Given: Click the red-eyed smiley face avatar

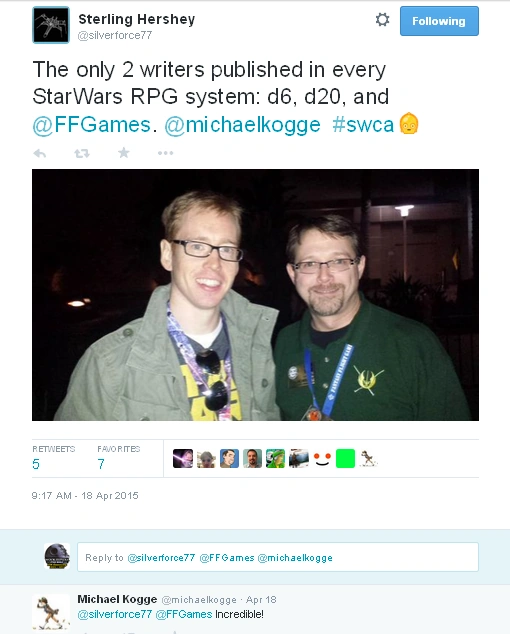Looking at the screenshot, I should tap(322, 459).
